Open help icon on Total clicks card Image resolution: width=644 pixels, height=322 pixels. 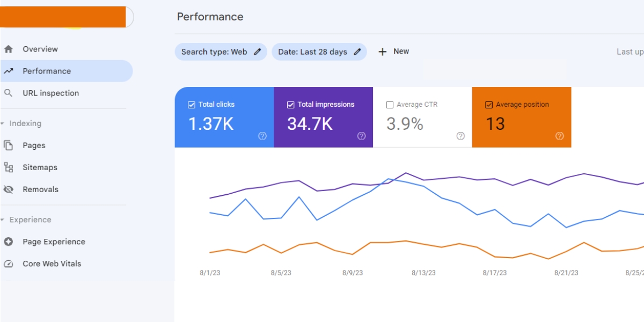tap(262, 136)
